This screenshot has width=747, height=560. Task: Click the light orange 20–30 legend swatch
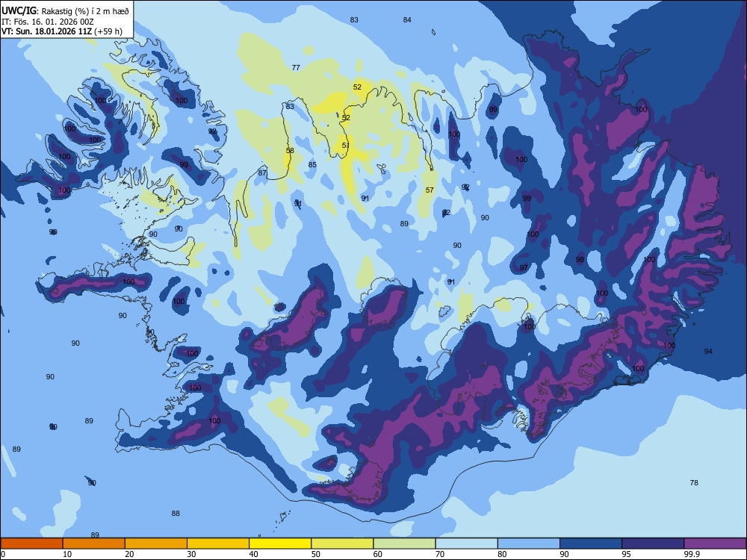pos(156,544)
